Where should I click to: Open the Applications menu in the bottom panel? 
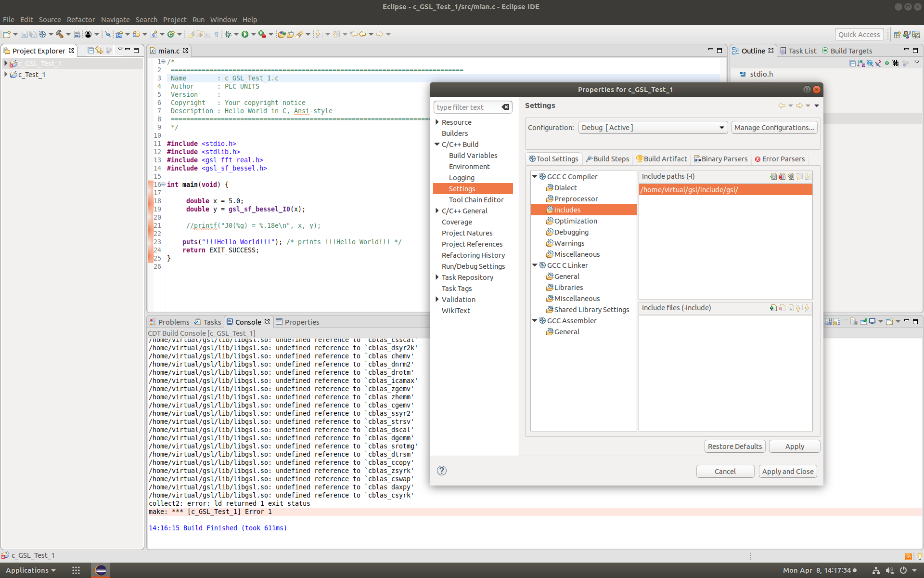click(30, 570)
